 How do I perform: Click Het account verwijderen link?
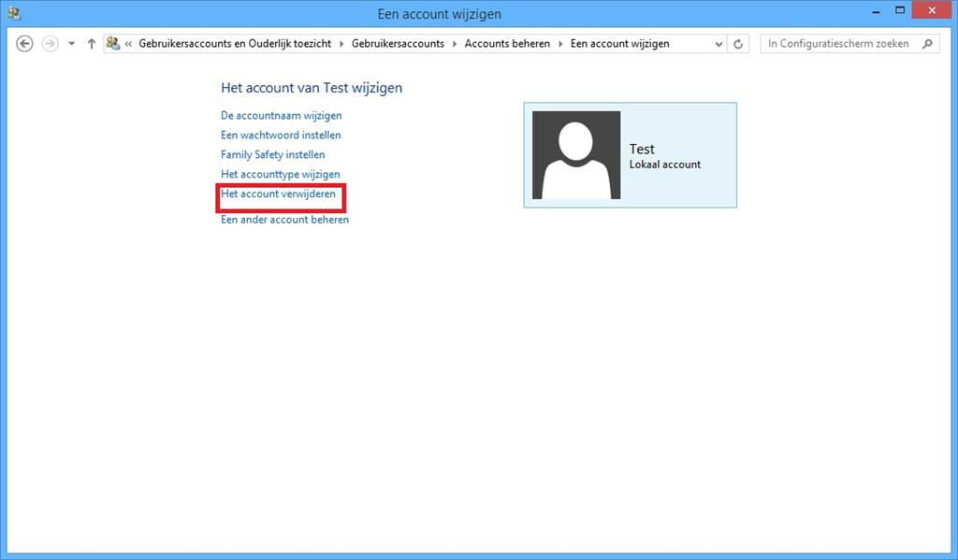coord(279,194)
